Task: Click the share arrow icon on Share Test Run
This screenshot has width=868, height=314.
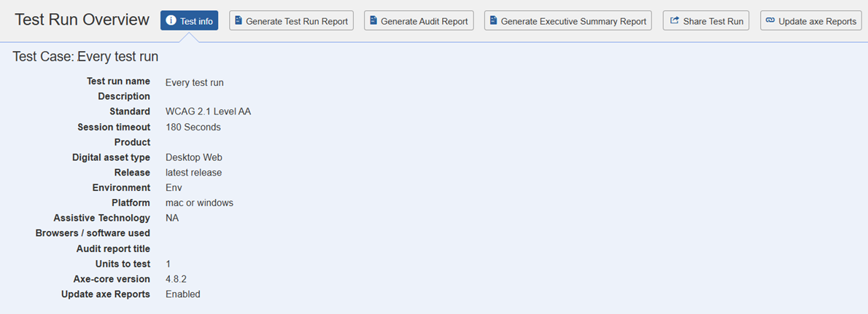Action: 674,21
